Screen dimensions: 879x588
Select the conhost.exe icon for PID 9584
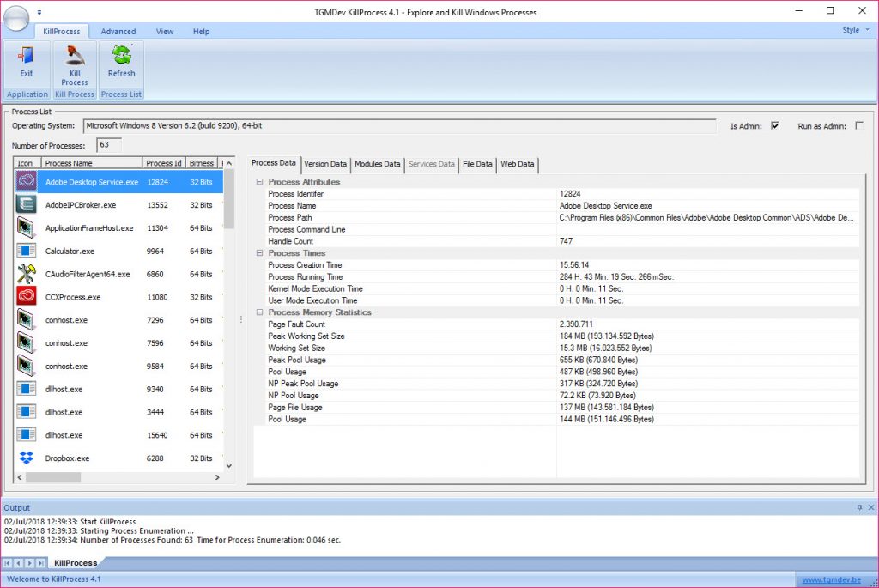27,366
